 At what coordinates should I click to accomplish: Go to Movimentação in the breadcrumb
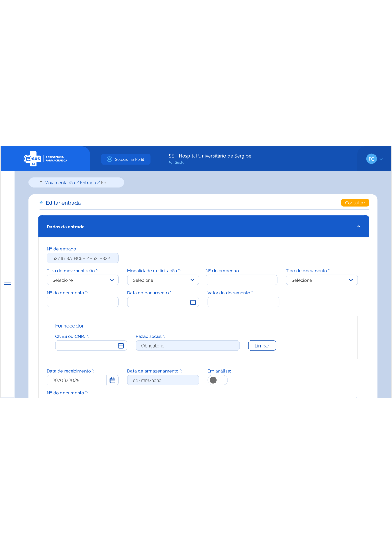coord(60,183)
